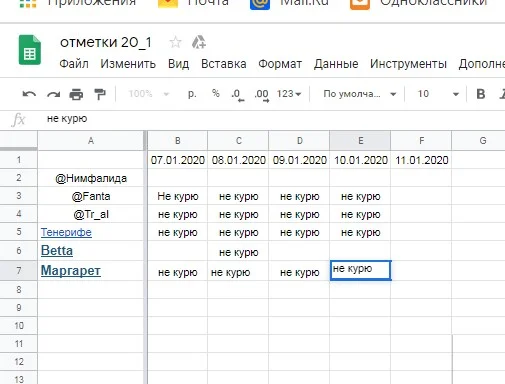Select the Дополнения menu at right edge

[482, 64]
